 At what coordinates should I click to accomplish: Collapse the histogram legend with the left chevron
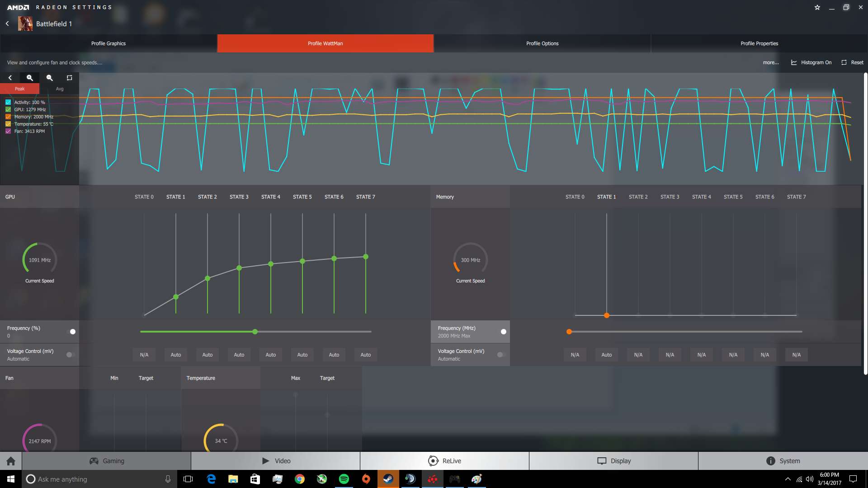(10, 78)
